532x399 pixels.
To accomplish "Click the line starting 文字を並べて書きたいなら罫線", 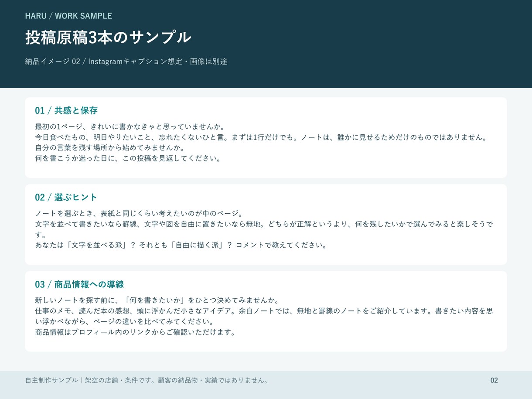I will pos(264,224).
